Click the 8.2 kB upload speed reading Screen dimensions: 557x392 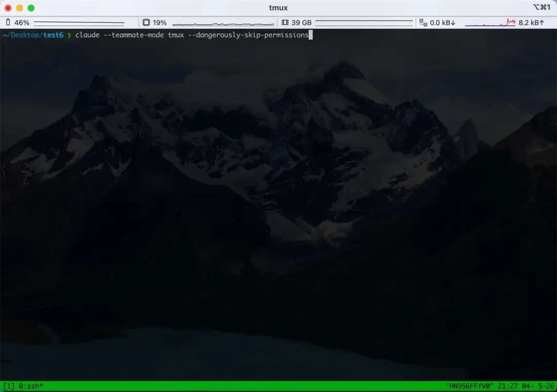(531, 23)
